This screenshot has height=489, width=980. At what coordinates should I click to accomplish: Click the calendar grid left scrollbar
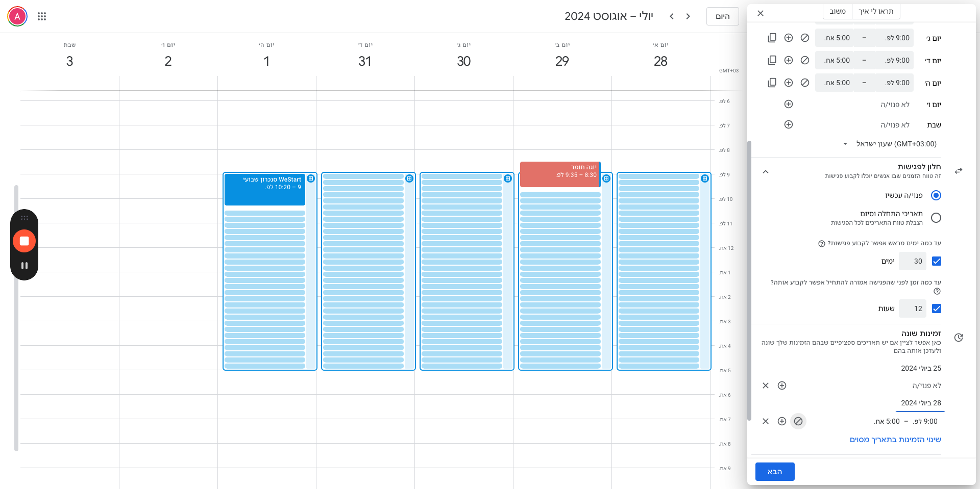(x=16, y=319)
